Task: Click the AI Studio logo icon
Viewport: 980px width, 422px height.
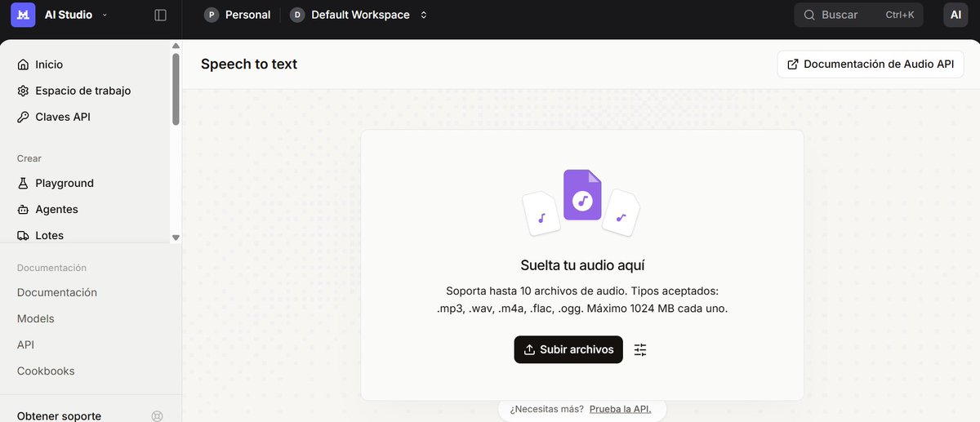Action: point(23,15)
